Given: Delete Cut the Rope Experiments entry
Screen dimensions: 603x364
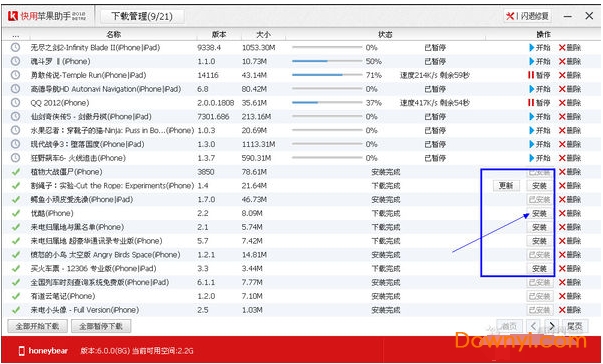Looking at the screenshot, I should (x=570, y=186).
